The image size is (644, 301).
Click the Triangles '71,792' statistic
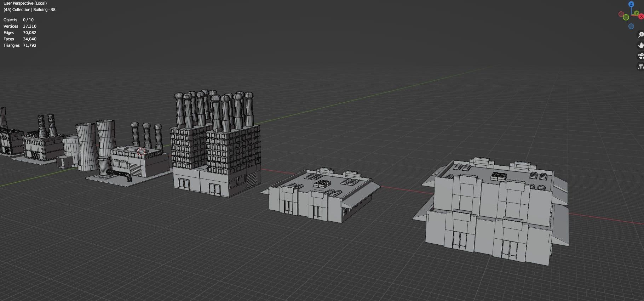click(x=30, y=45)
